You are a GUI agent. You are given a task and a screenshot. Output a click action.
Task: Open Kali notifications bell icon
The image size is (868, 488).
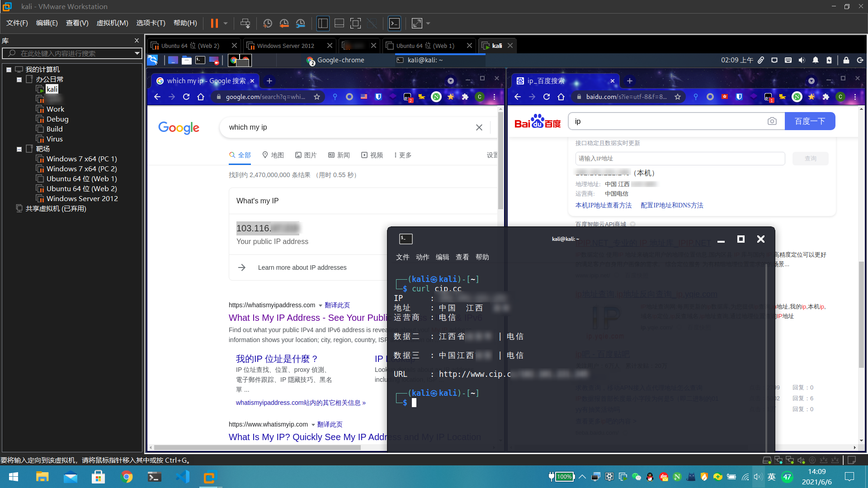click(x=816, y=60)
